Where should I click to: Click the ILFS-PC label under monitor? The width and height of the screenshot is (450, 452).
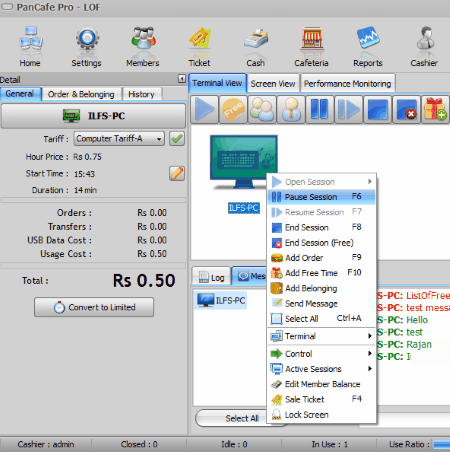(x=244, y=208)
